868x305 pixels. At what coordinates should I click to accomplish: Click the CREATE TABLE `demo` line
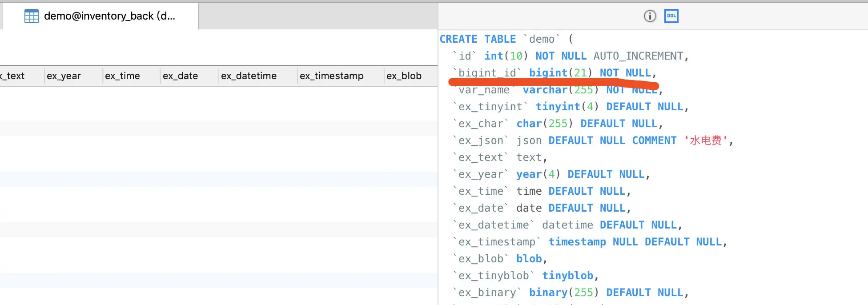[x=506, y=39]
